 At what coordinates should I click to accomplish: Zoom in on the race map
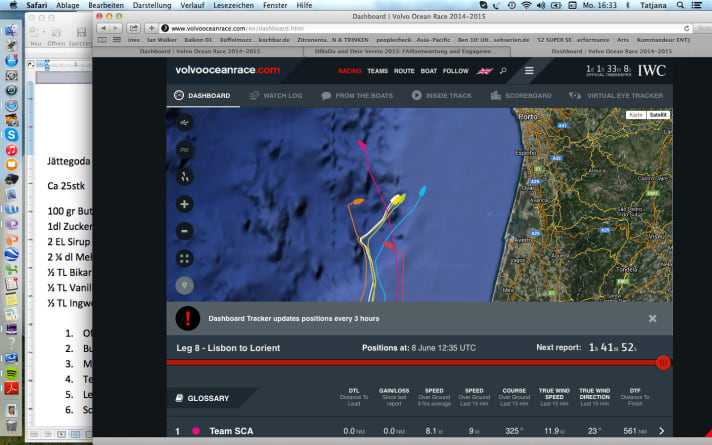pyautogui.click(x=184, y=204)
